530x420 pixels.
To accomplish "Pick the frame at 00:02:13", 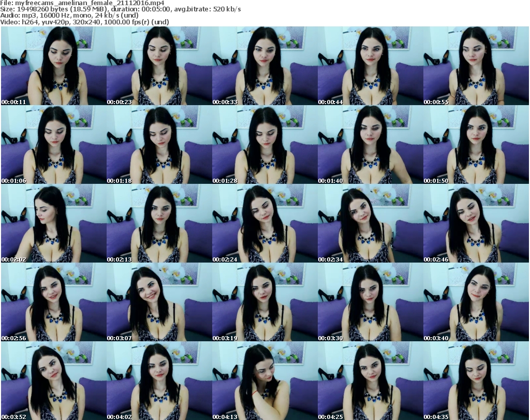I will 159,224.
